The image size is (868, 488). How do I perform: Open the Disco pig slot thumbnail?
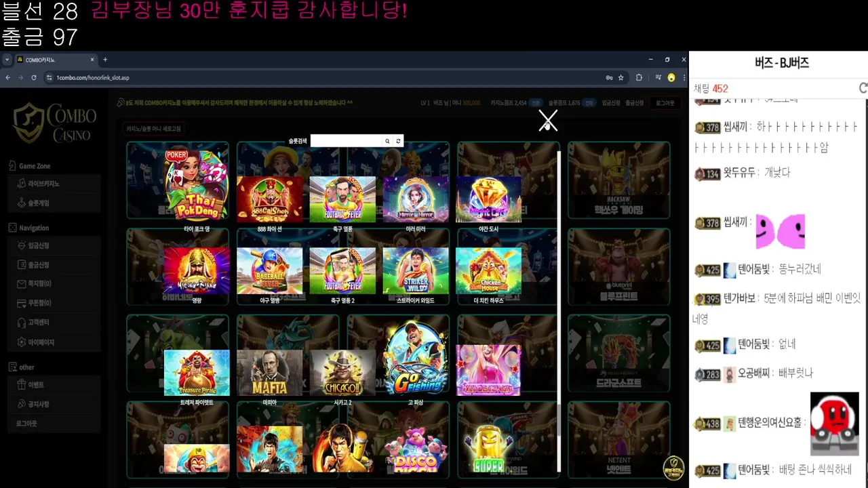416,449
